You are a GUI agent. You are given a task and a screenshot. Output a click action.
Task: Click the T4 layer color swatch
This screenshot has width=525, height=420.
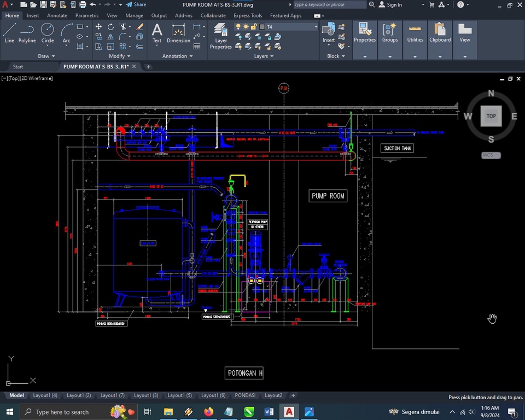tap(262, 26)
